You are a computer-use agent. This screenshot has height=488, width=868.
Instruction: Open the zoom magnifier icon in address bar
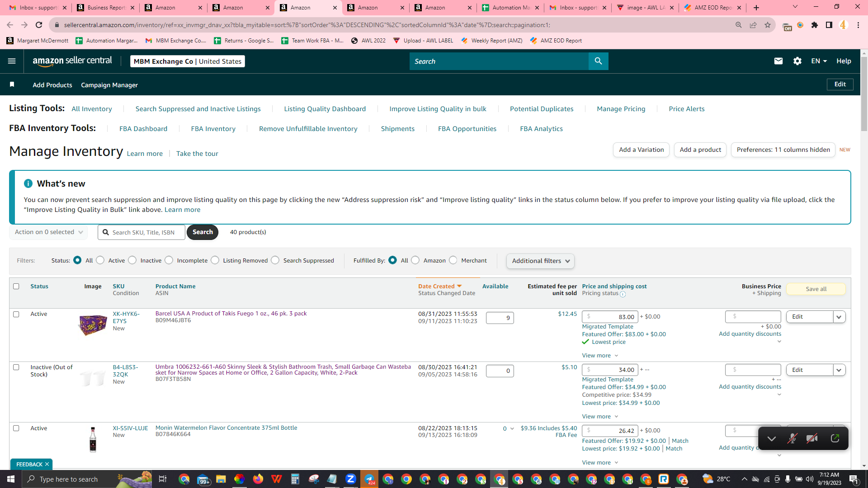point(739,25)
